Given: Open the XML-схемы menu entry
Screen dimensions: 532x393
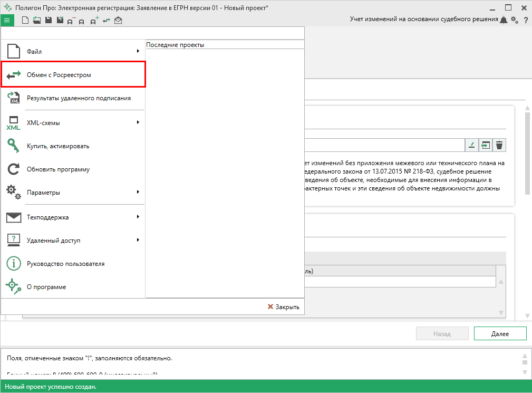Looking at the screenshot, I should (73, 123).
